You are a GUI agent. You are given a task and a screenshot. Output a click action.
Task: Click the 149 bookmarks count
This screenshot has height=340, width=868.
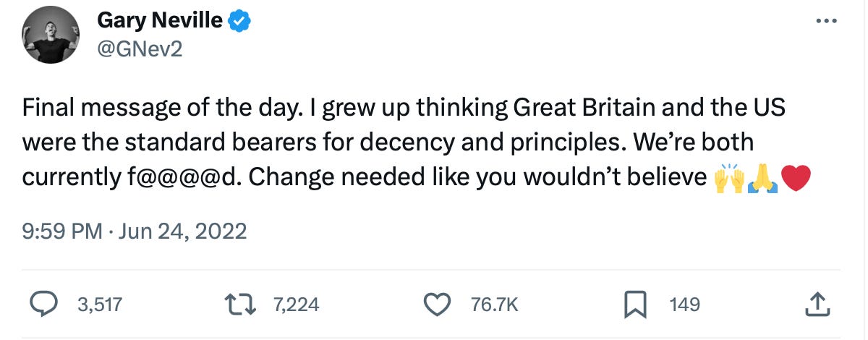685,305
